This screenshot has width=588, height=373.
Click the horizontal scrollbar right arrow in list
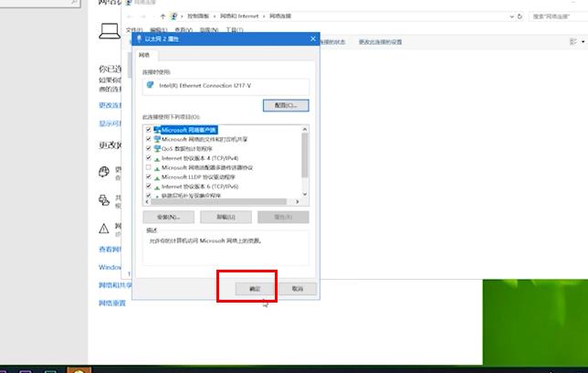pos(297,202)
